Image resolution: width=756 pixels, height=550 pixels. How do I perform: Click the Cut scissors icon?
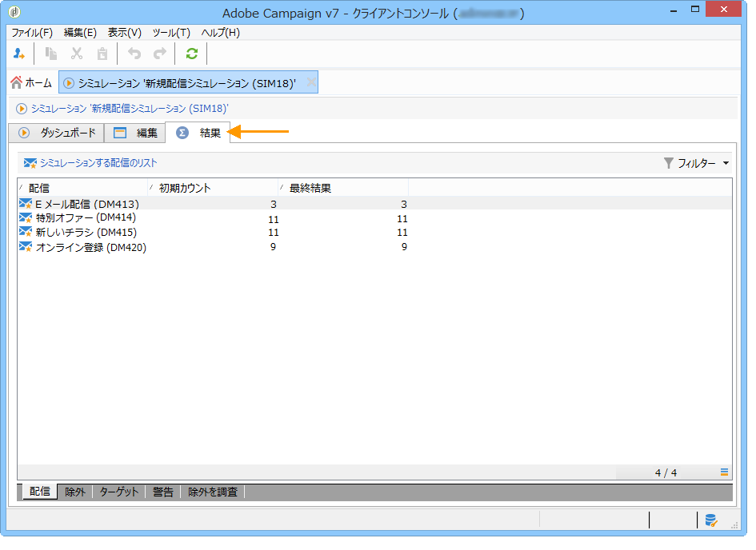tap(77, 54)
